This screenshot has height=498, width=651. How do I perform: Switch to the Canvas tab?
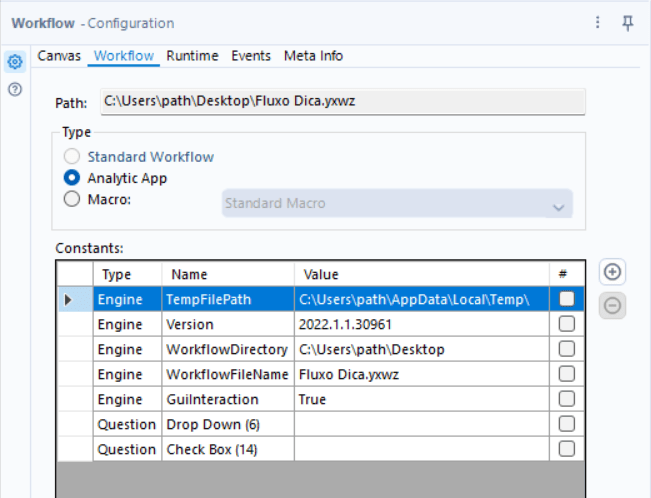tap(59, 56)
